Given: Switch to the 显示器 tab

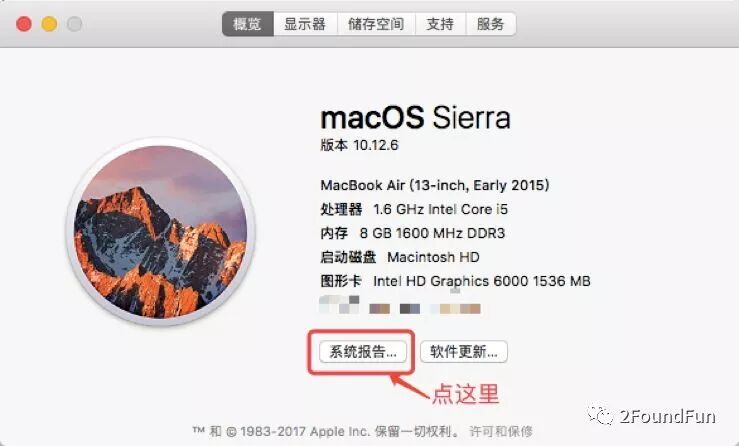Looking at the screenshot, I should tap(305, 24).
